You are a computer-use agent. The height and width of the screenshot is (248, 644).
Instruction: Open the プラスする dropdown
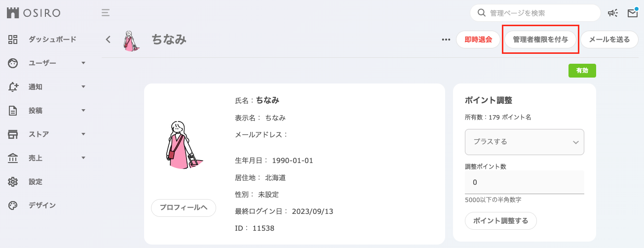point(525,142)
